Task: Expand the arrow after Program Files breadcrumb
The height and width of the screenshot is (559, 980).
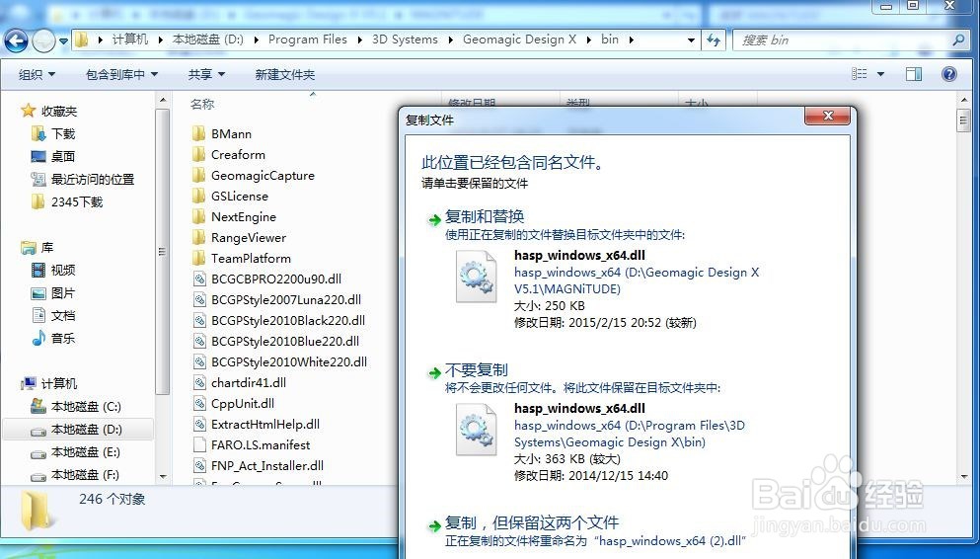Action: (x=360, y=40)
